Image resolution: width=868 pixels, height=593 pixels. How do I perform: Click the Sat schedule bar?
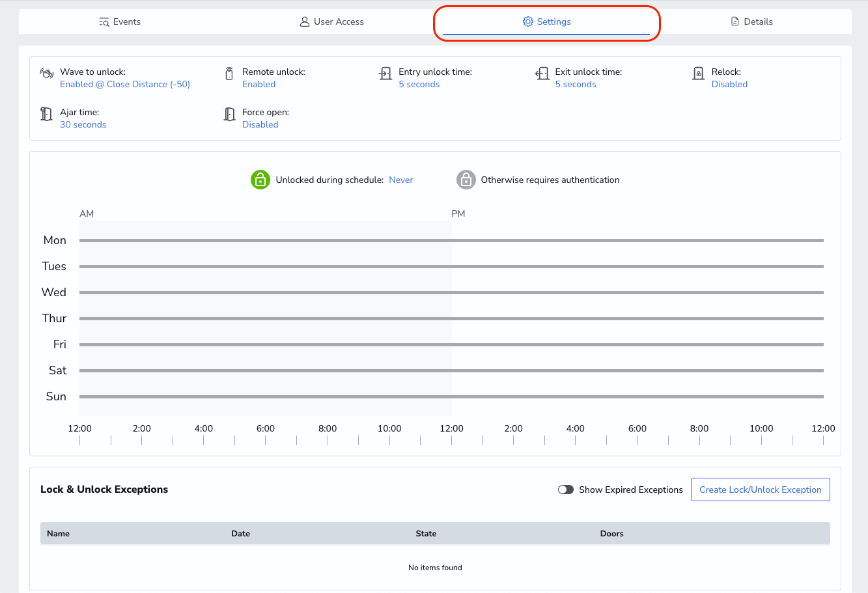[451, 370]
